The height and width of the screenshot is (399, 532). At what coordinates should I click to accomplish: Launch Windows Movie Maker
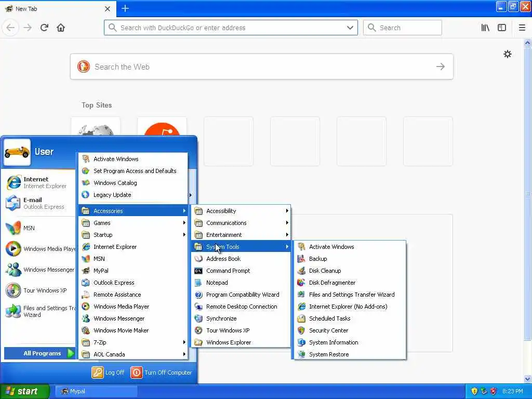point(134,330)
